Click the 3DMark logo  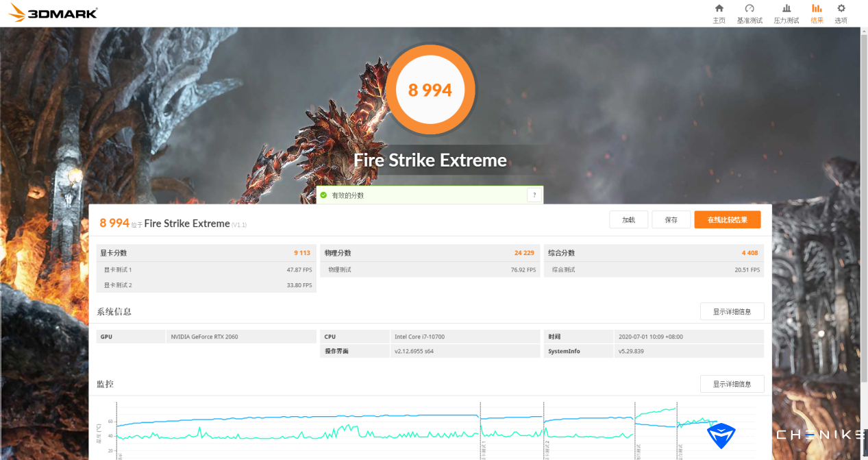pyautogui.click(x=53, y=13)
